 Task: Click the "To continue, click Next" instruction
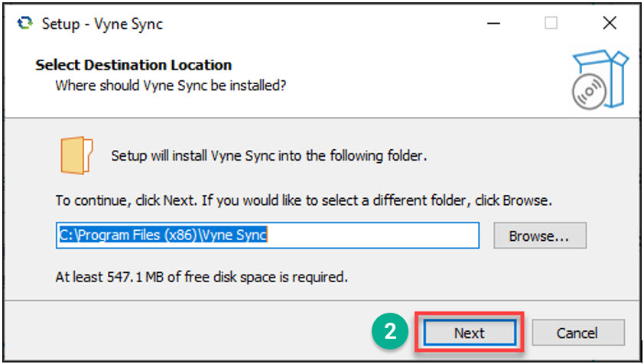(303, 202)
